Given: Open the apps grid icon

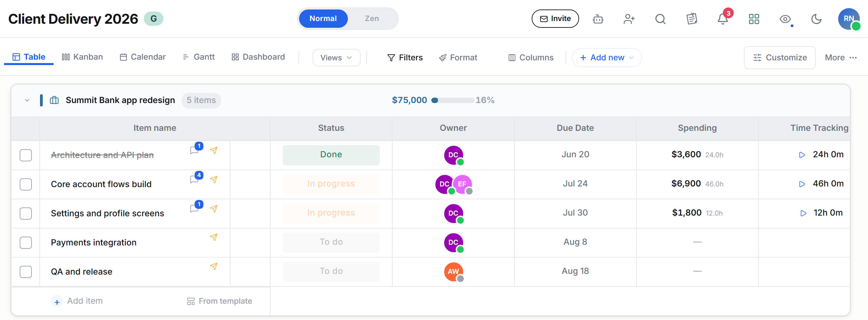Looking at the screenshot, I should (754, 19).
